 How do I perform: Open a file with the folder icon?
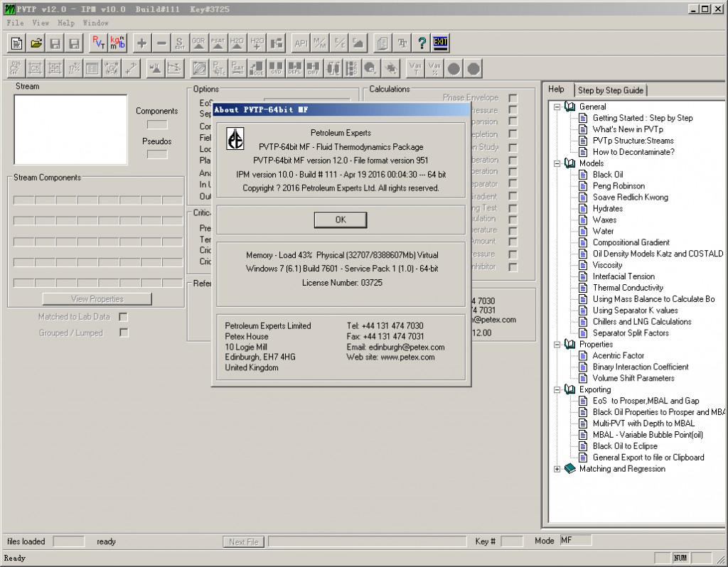36,43
